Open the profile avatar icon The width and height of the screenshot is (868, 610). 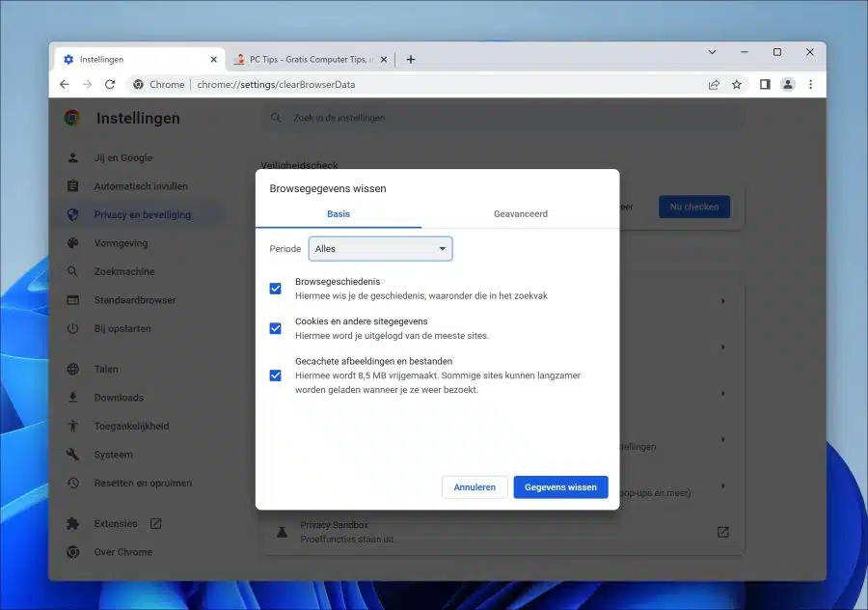point(787,84)
